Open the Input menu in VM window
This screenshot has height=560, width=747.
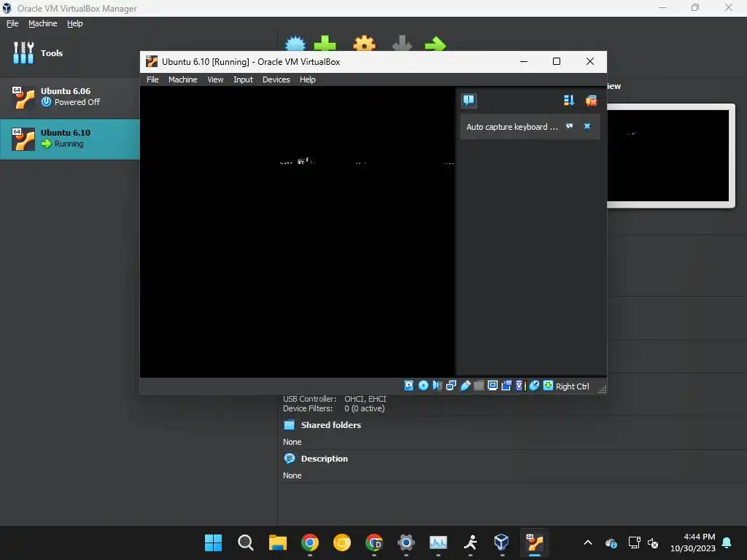pos(243,79)
